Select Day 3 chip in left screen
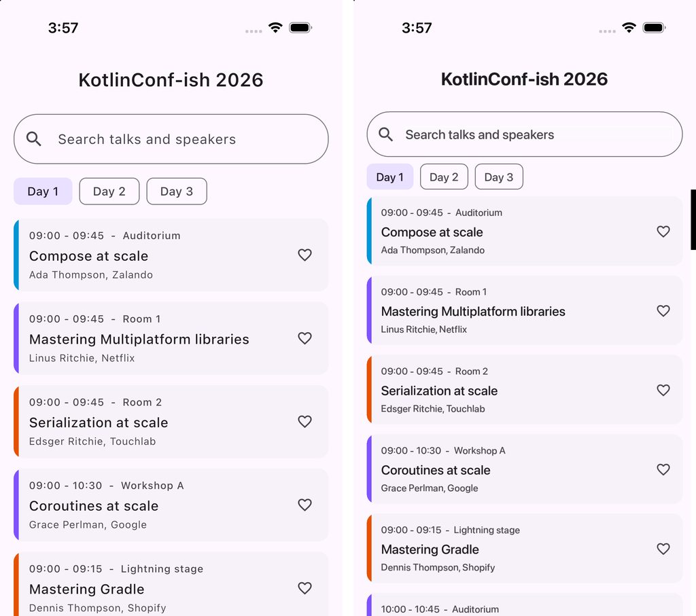Screen dimensions: 696x616 pyautogui.click(x=177, y=192)
